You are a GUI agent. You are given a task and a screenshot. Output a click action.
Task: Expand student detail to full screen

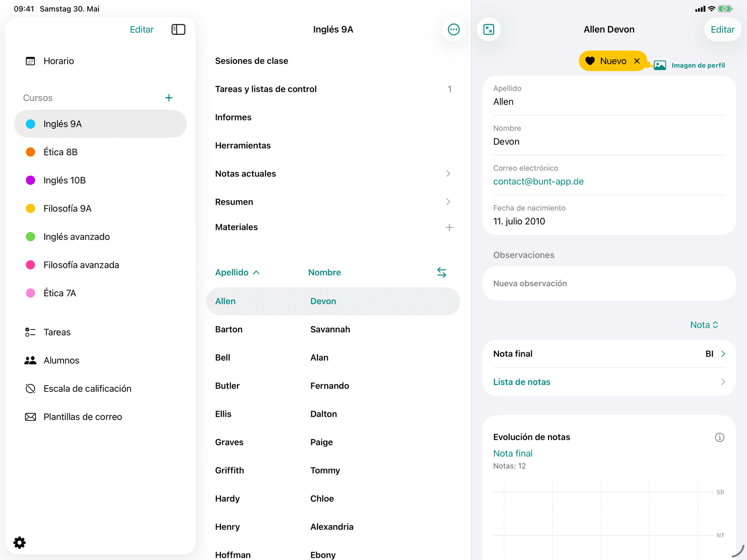(x=489, y=29)
